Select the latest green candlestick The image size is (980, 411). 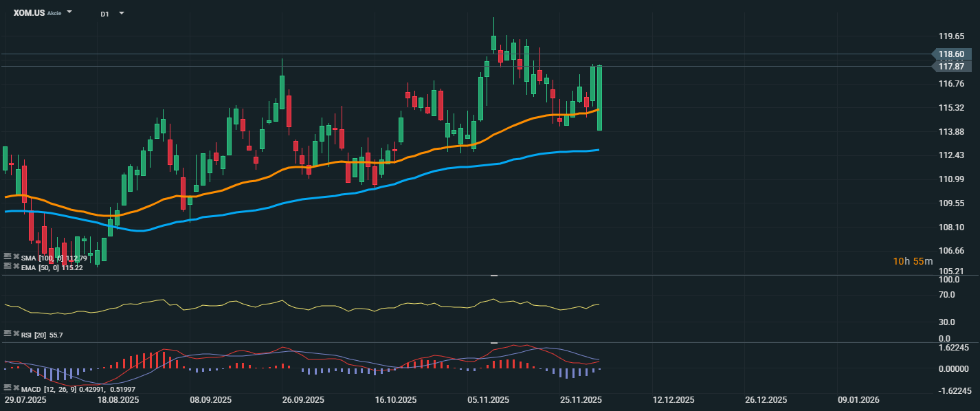coord(600,98)
